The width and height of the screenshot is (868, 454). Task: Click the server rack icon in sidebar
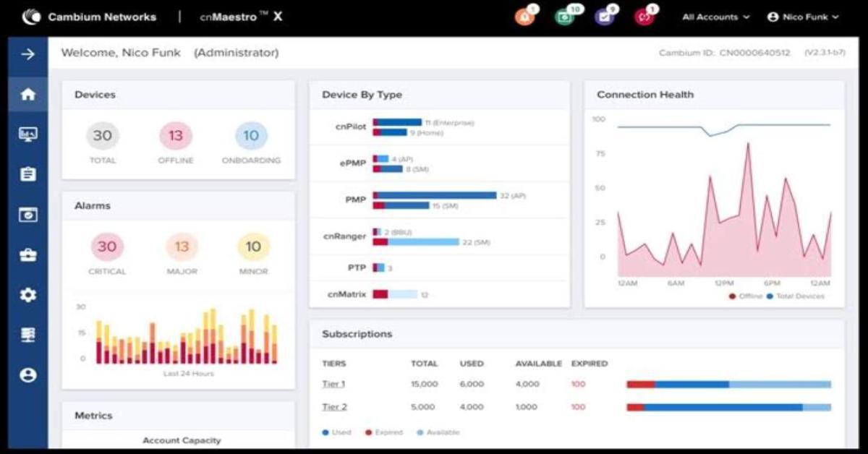[x=28, y=335]
